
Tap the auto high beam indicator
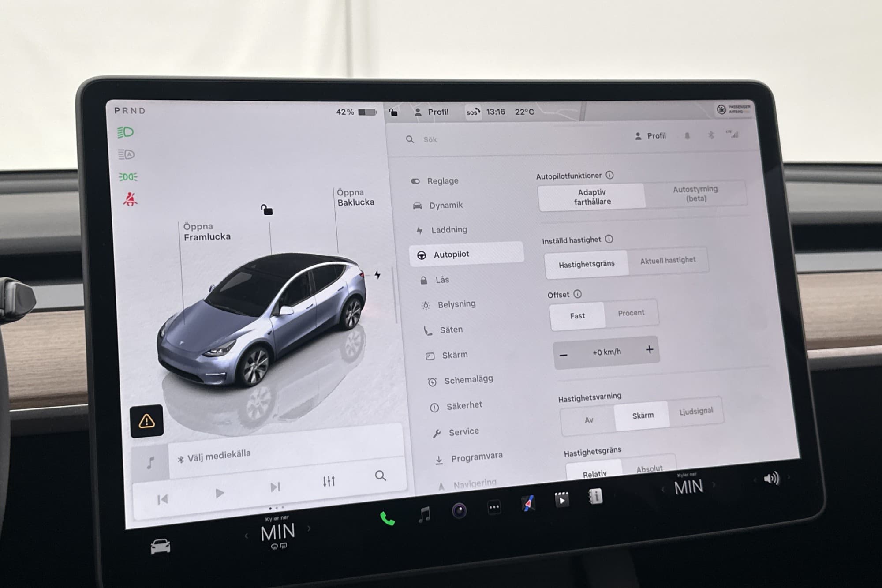click(126, 154)
